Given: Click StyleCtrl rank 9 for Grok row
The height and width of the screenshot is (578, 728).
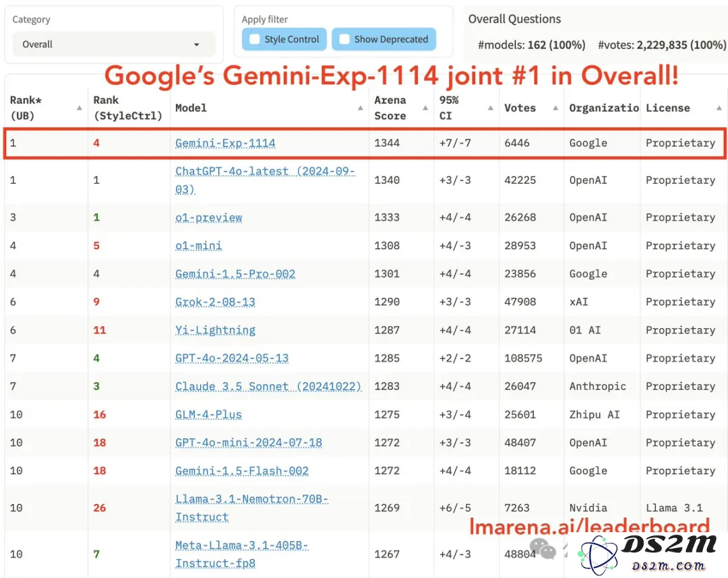Looking at the screenshot, I should pos(96,302).
